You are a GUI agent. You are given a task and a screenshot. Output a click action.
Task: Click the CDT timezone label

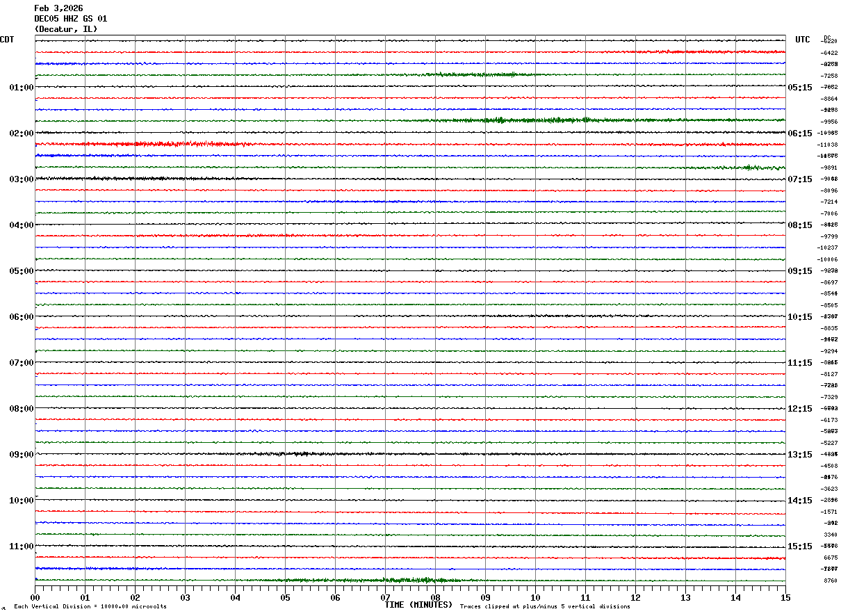point(7,40)
